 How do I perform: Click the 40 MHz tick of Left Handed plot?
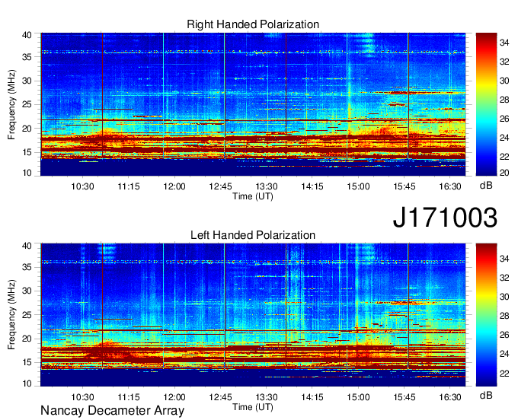tap(27, 246)
